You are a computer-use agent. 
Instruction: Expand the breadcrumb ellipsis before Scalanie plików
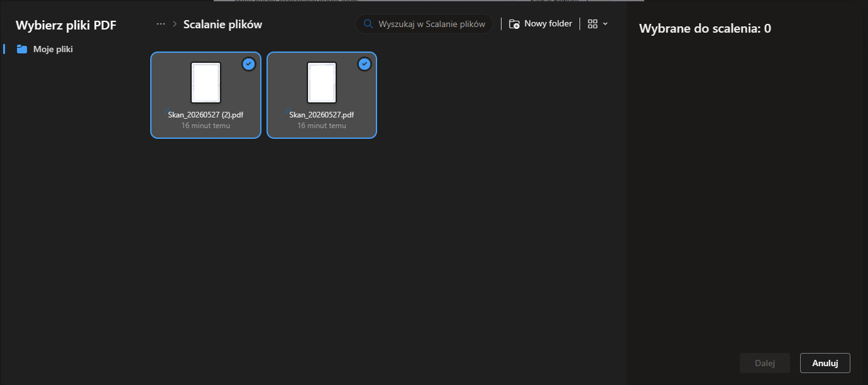coord(161,24)
